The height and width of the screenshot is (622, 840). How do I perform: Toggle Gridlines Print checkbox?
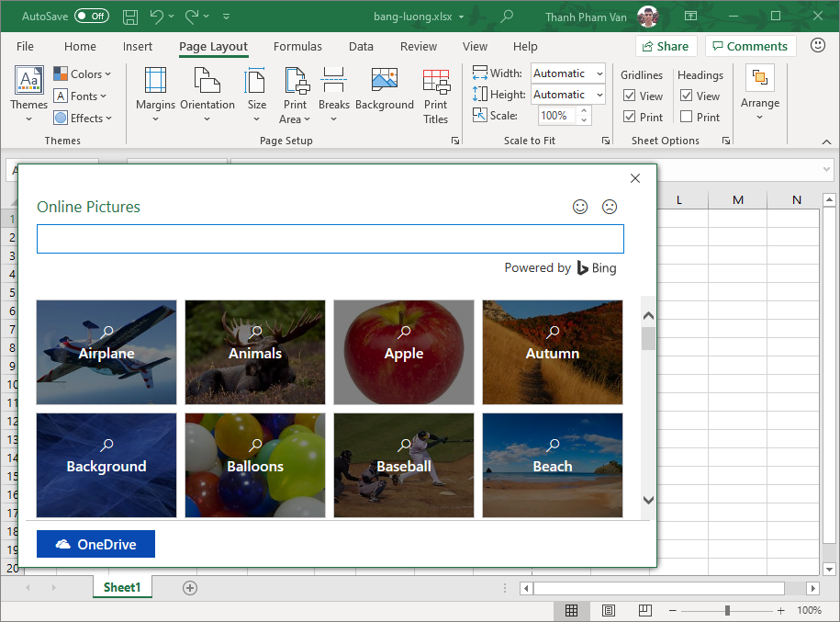tap(630, 117)
